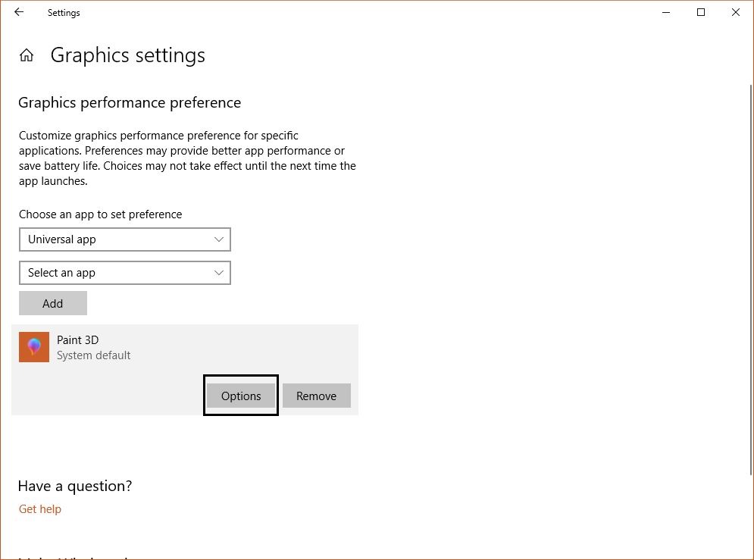
Task: Click the Add button
Action: 53,303
